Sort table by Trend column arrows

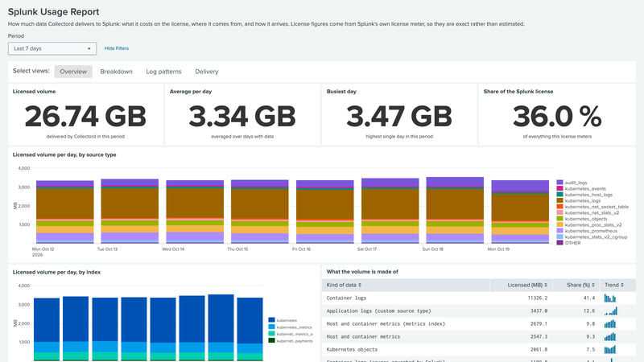[622, 285]
